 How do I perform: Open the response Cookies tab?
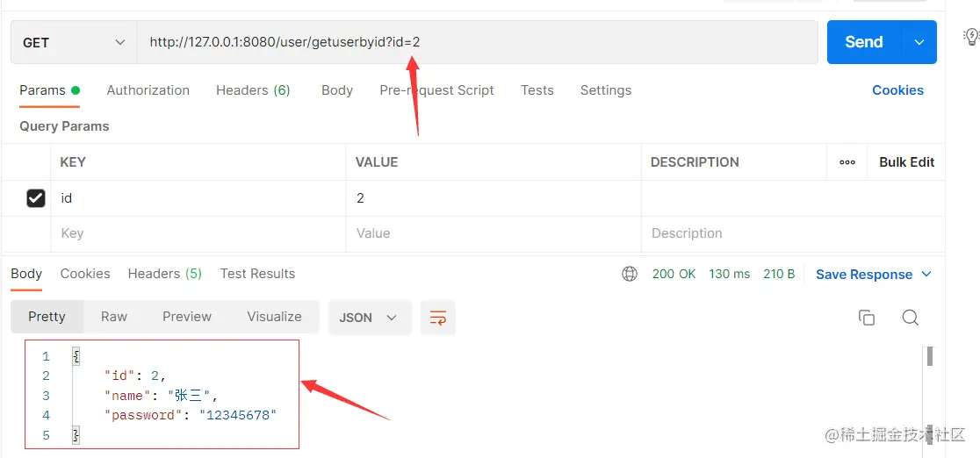coord(85,274)
